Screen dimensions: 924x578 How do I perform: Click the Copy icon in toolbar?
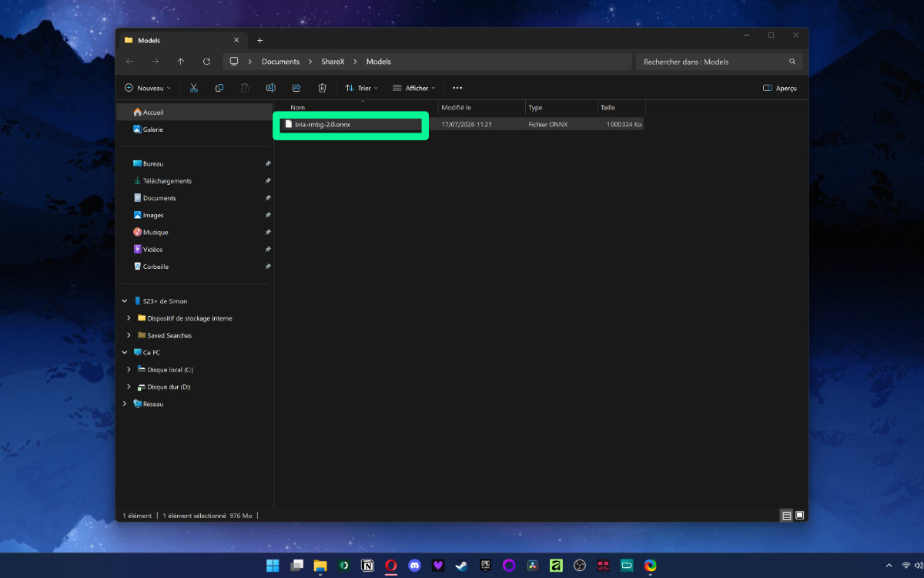click(x=219, y=88)
